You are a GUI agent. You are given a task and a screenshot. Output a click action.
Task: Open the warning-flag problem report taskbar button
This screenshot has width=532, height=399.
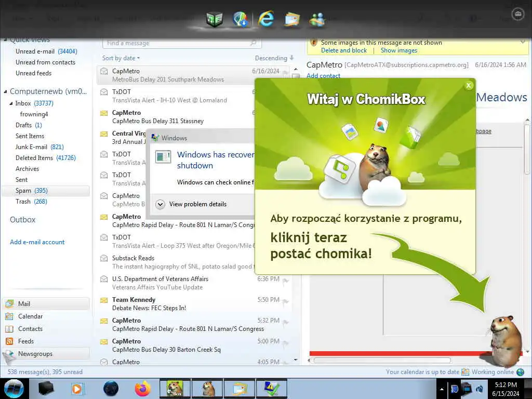coord(271,389)
